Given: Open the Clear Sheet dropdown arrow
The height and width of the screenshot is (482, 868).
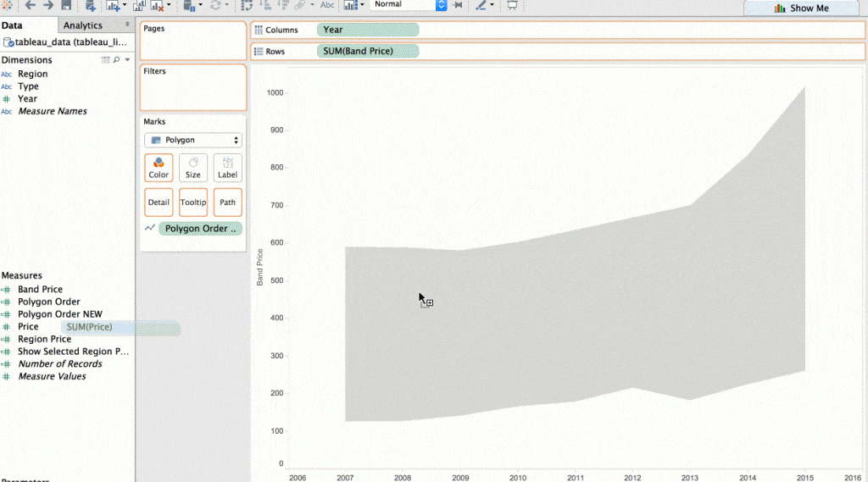Looking at the screenshot, I should tap(169, 5).
